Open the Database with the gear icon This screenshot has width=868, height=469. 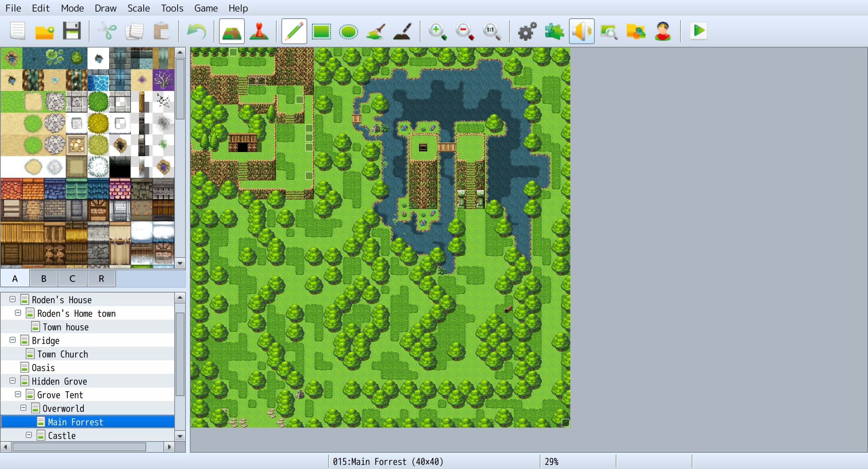(527, 31)
